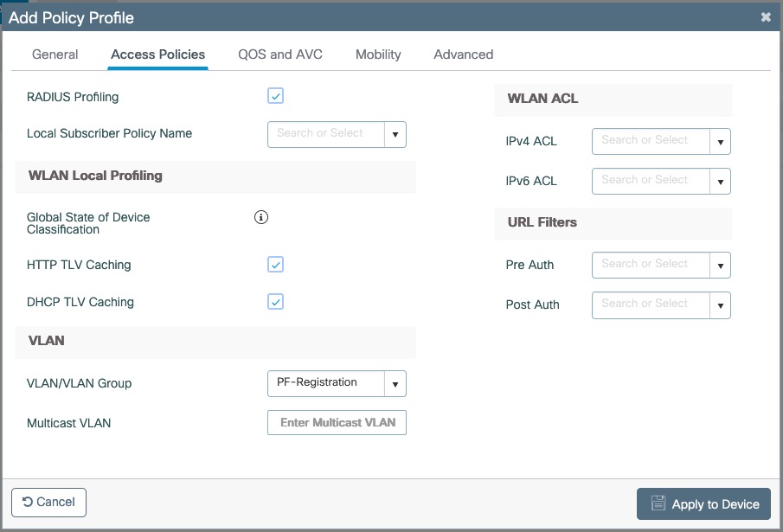Select the Access Policies tab
Screen dimensions: 783x532
pos(157,54)
